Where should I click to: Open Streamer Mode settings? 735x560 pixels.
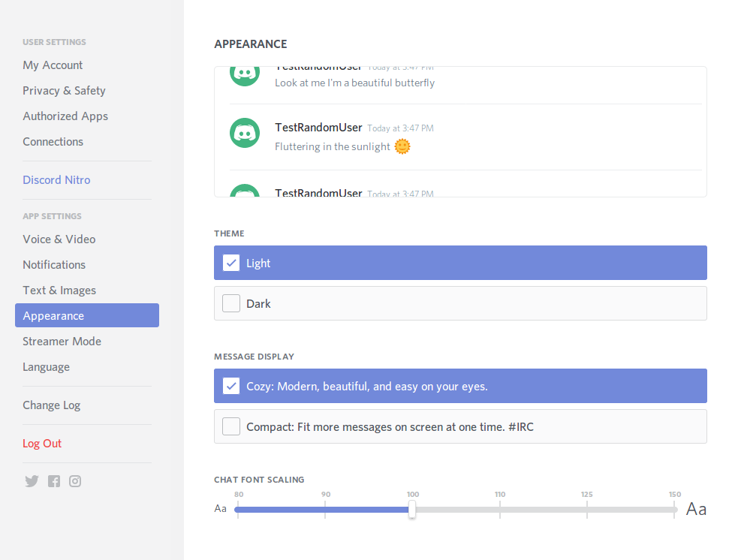click(x=62, y=341)
